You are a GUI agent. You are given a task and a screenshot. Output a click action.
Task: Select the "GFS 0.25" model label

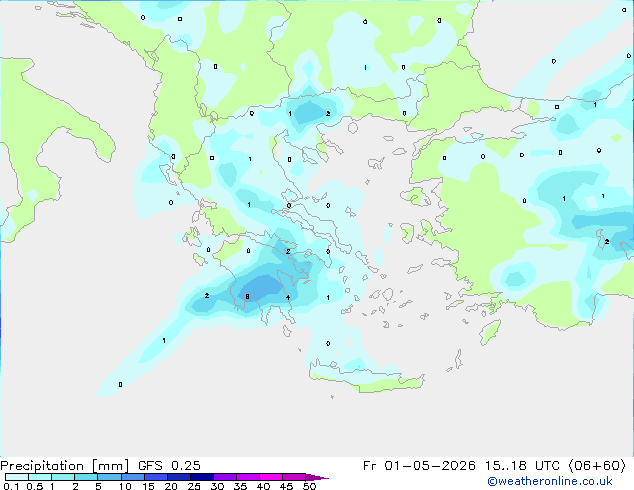[x=169, y=466]
